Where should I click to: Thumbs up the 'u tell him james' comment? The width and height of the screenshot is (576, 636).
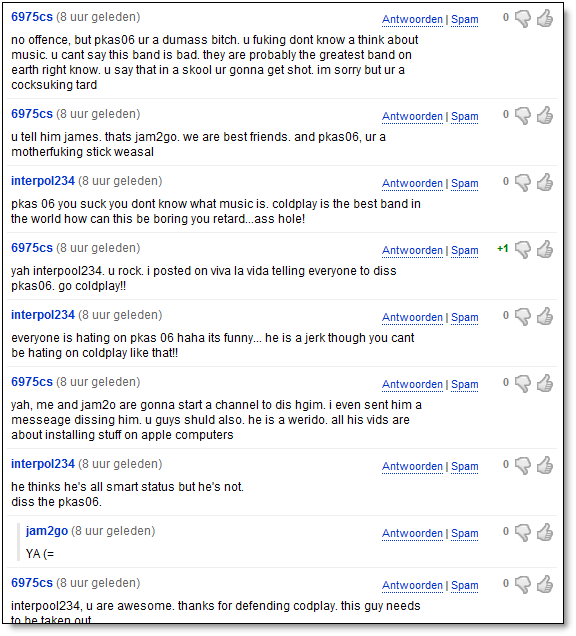point(545,115)
